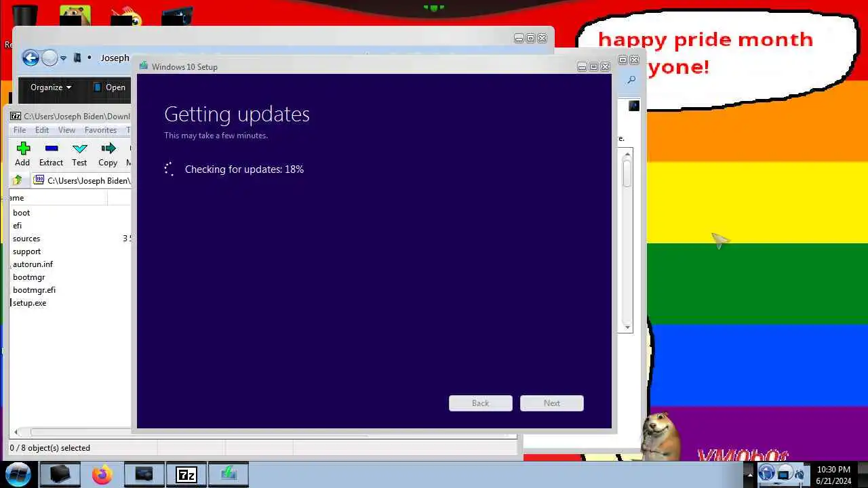This screenshot has height=488, width=868.
Task: Click the search magnifier icon in background window
Action: coord(631,80)
